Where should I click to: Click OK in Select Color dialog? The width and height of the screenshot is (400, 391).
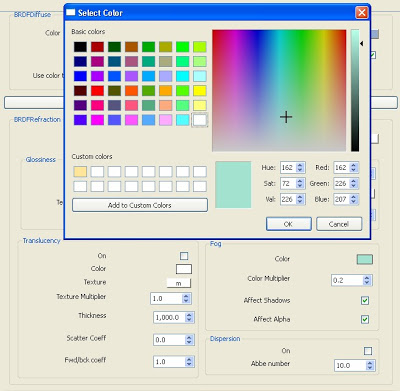tap(289, 224)
